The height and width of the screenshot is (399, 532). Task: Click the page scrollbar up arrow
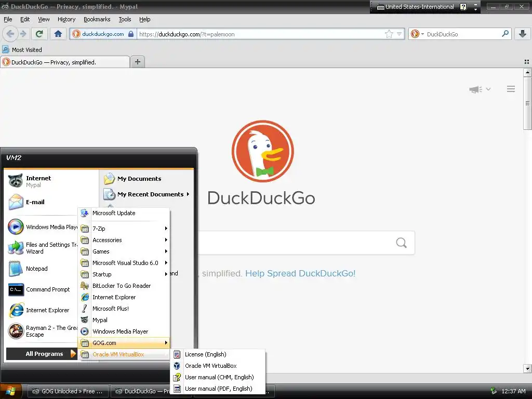click(527, 72)
